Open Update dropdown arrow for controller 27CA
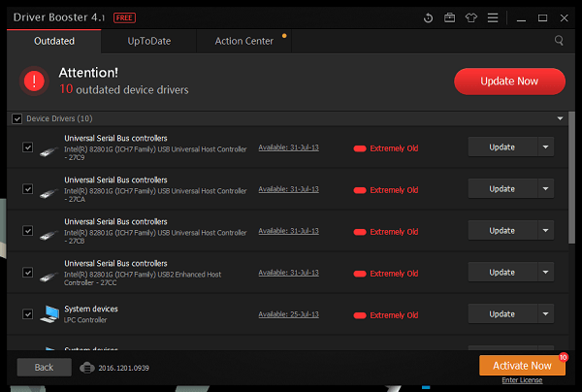The width and height of the screenshot is (582, 392). (545, 188)
